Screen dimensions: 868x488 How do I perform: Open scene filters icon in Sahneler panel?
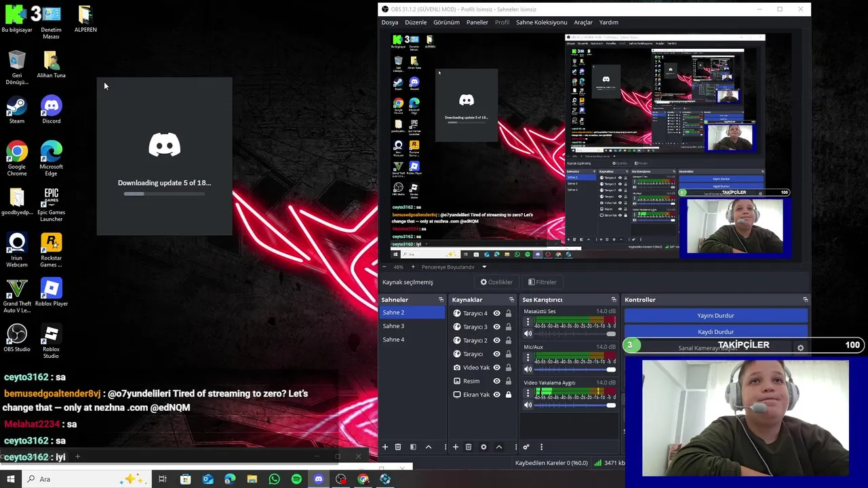pos(413,447)
